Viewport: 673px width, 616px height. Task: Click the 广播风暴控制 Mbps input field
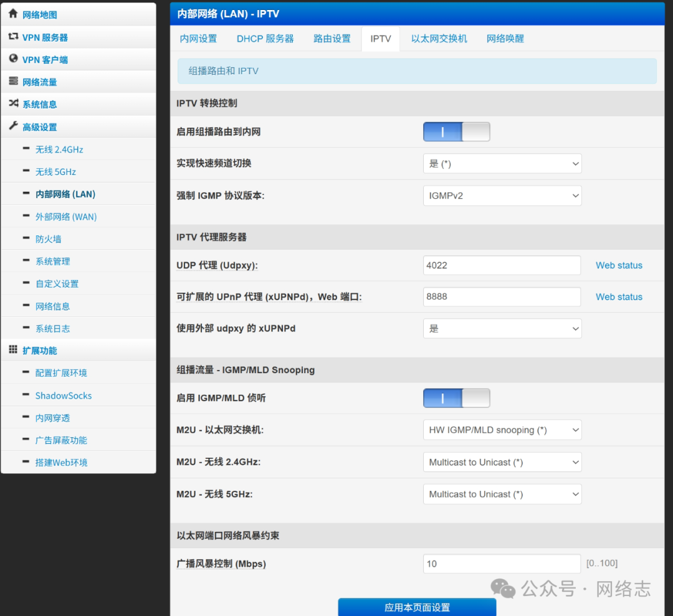click(502, 564)
